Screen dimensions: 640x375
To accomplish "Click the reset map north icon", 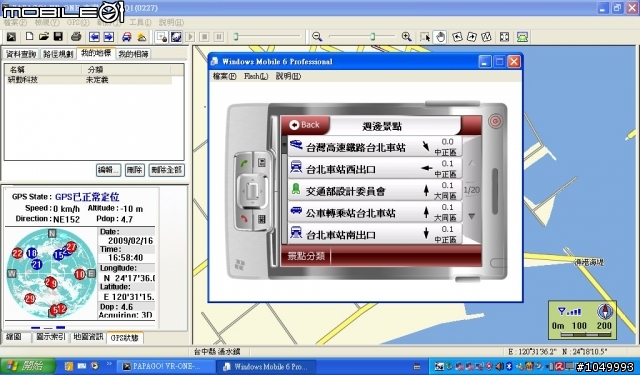I will click(x=486, y=37).
